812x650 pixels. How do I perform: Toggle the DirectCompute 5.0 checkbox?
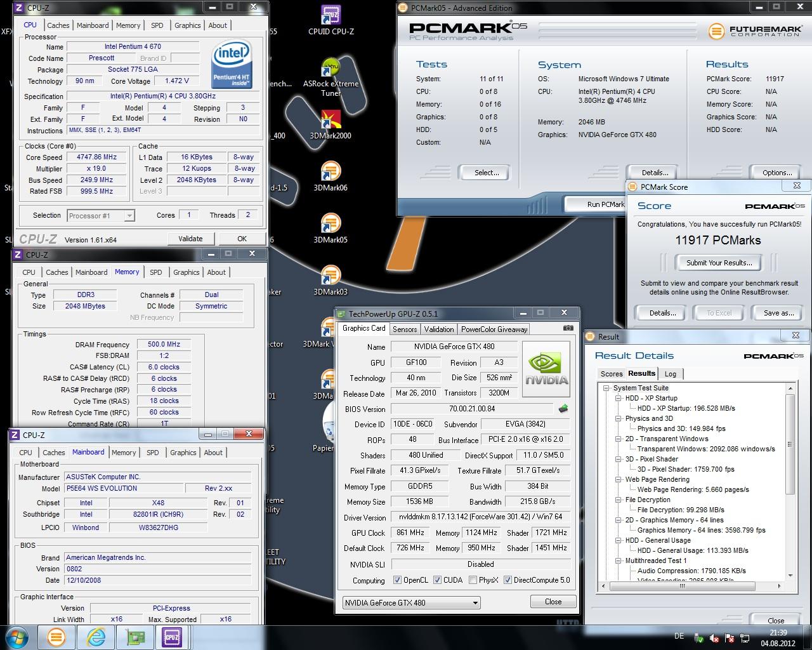(x=507, y=580)
